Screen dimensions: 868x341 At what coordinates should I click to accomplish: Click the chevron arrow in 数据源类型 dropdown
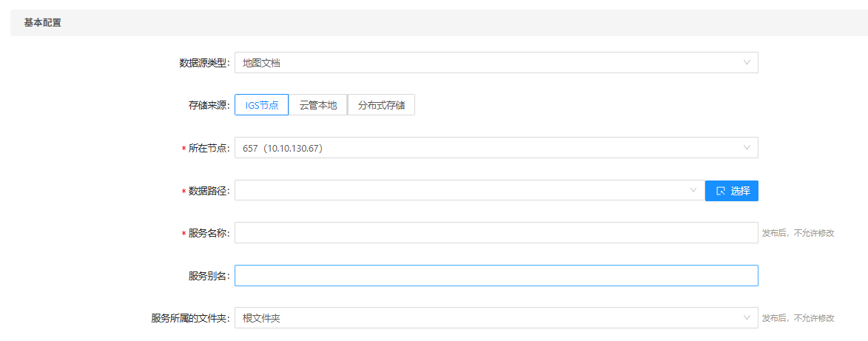[747, 63]
